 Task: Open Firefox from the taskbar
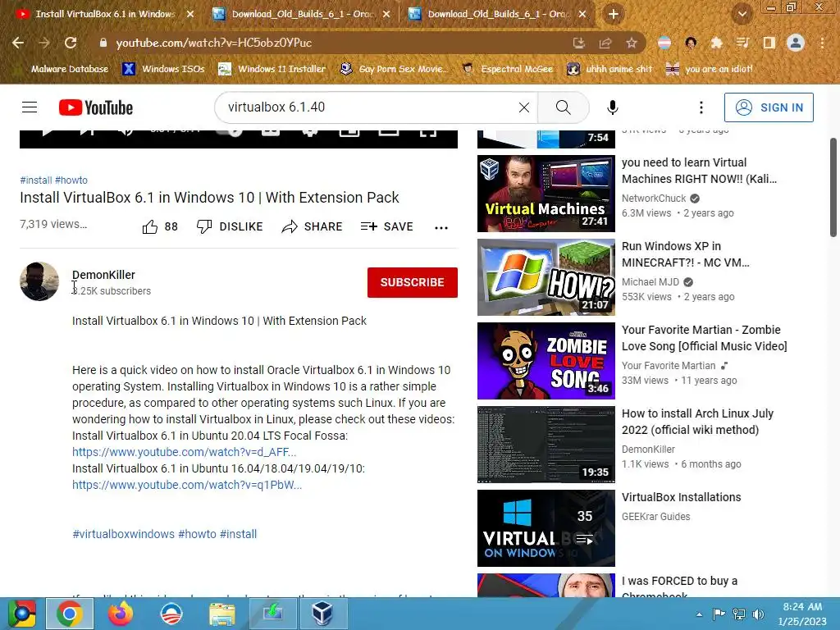(x=120, y=614)
